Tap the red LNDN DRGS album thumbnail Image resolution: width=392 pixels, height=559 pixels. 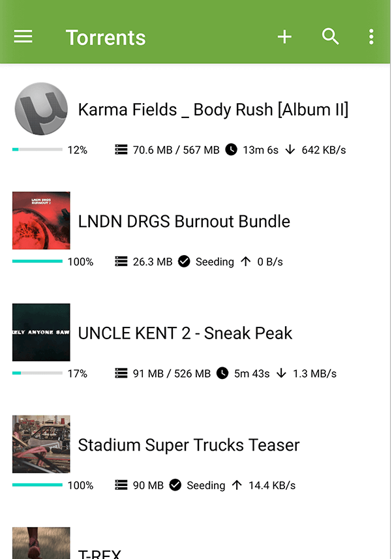pyautogui.click(x=41, y=220)
